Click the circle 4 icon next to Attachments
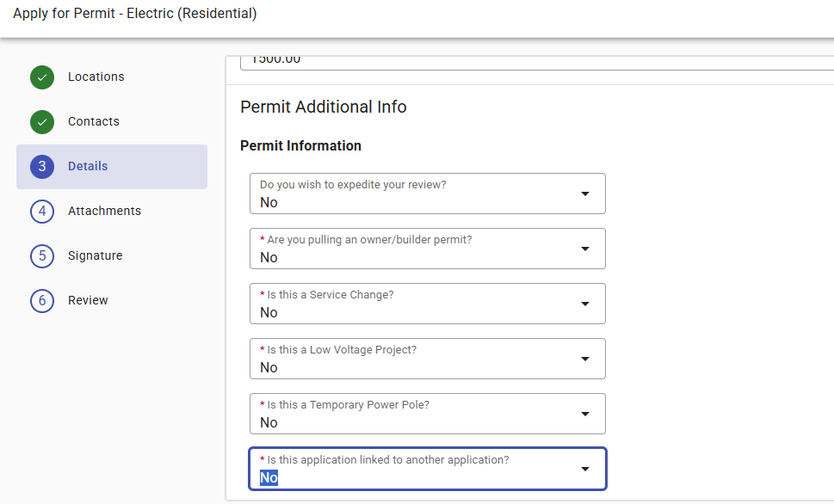The width and height of the screenshot is (834, 504). [42, 211]
